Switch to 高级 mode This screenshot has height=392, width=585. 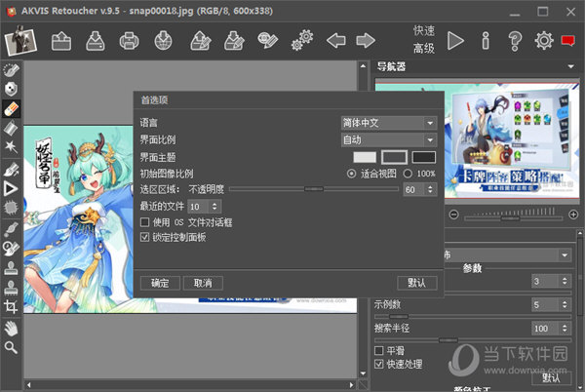[x=423, y=48]
